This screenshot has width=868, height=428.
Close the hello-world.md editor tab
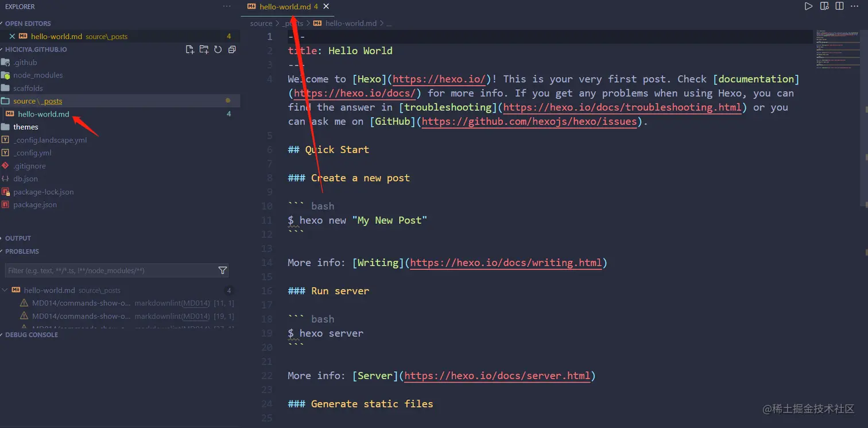tap(326, 7)
